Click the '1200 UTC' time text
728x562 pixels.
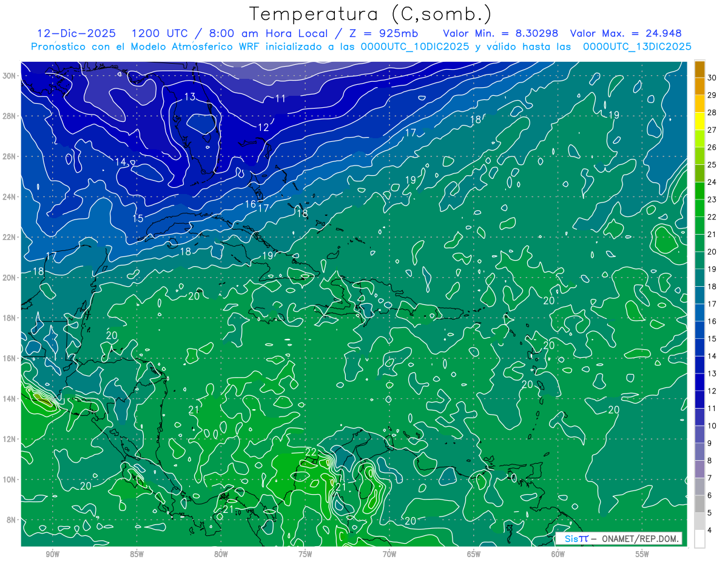tap(163, 33)
